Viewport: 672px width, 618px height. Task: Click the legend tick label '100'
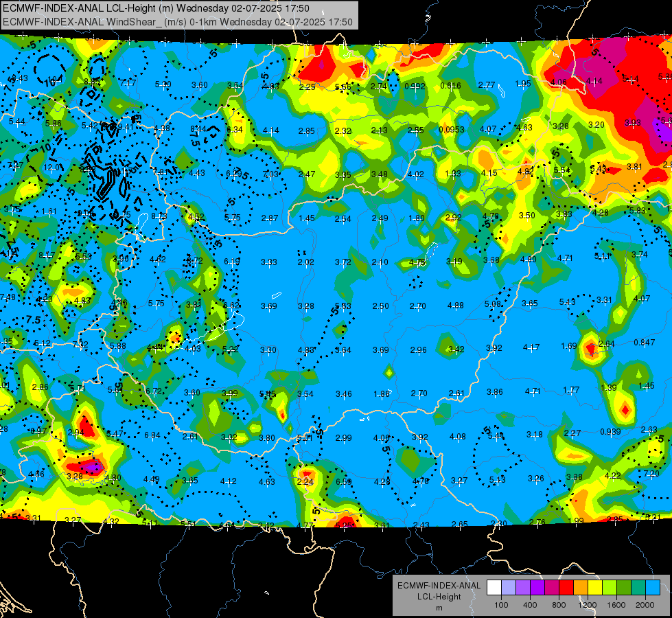coord(501,605)
